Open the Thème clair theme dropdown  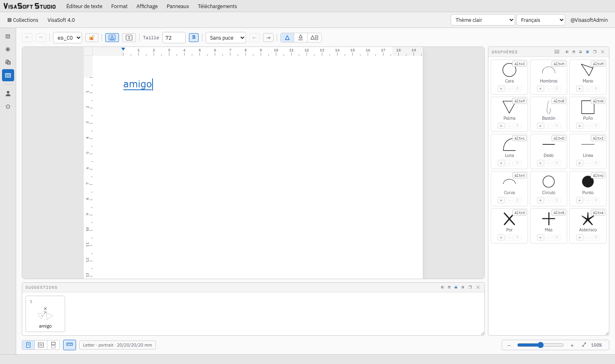click(x=483, y=20)
